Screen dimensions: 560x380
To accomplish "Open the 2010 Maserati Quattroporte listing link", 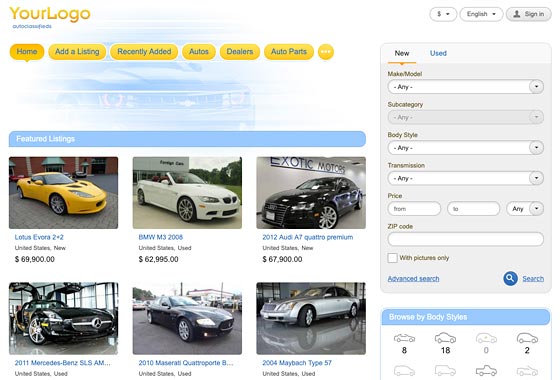I will pos(186,363).
